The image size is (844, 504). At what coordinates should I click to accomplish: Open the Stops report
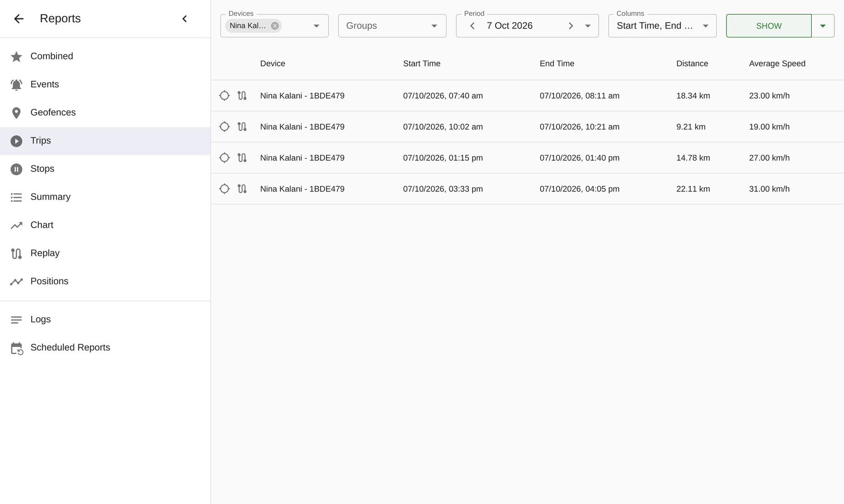click(105, 169)
